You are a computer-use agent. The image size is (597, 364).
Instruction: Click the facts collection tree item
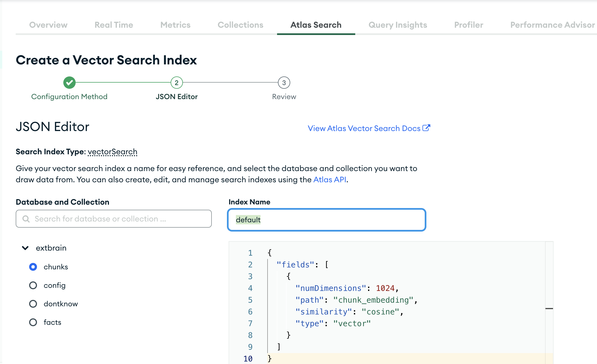click(x=52, y=322)
